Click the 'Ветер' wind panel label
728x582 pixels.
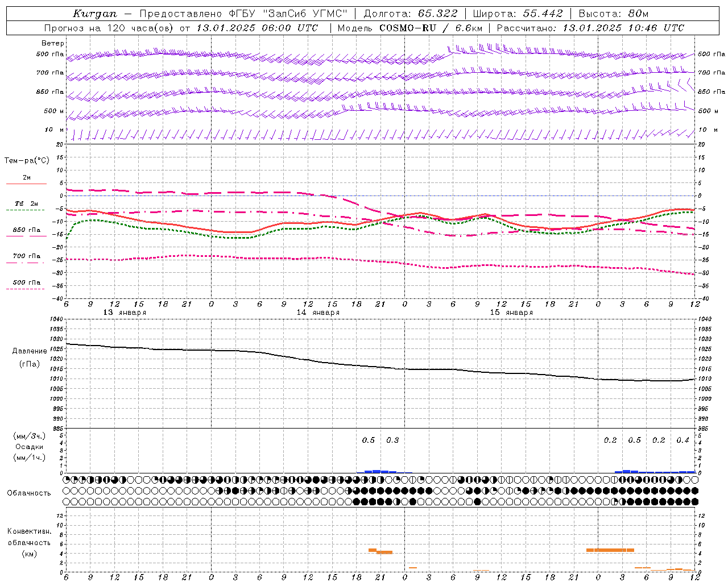click(x=53, y=43)
